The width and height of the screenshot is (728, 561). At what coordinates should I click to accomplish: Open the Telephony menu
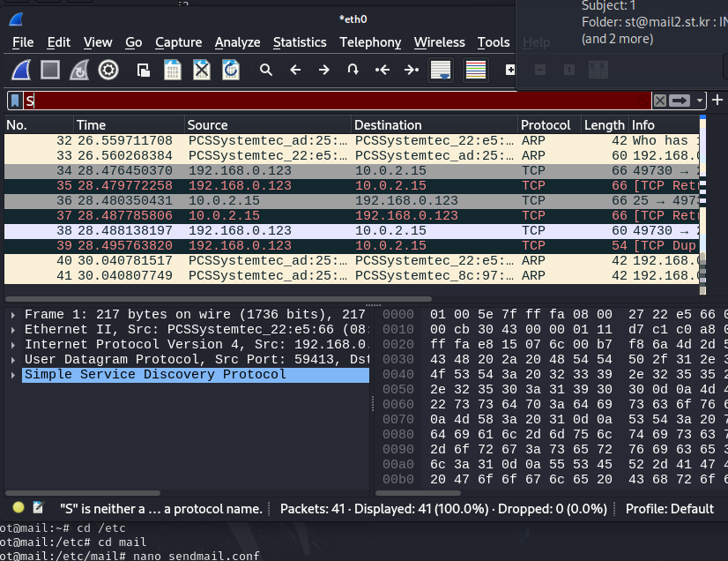(x=370, y=42)
